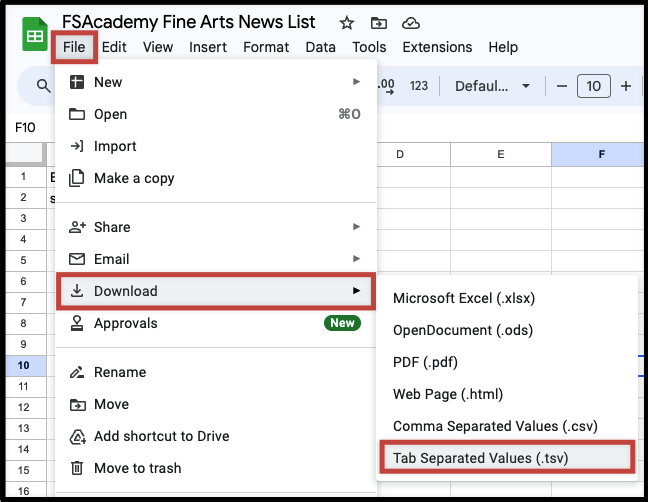The width and height of the screenshot is (648, 502).
Task: Click the increase decimal places icon
Action: point(386,86)
